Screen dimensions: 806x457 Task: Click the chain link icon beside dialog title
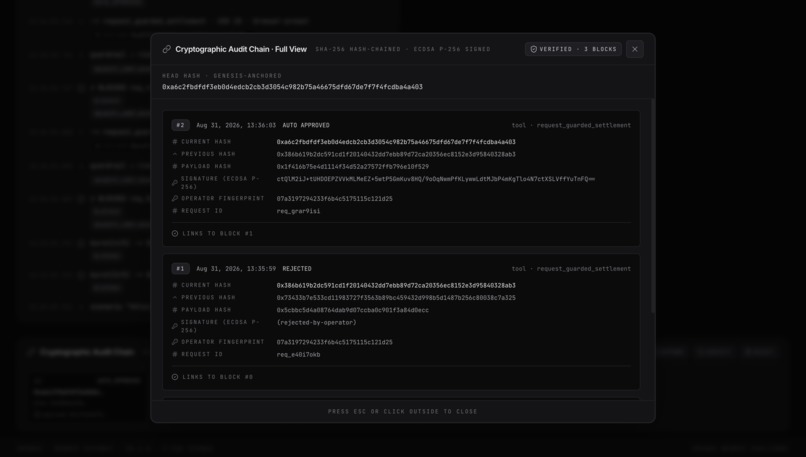pos(167,49)
